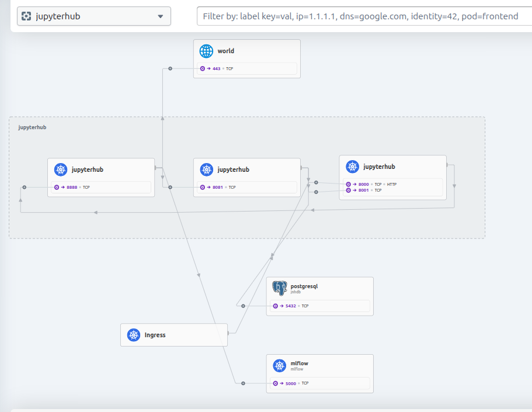Click the Kubernetes icon of jupyterhub 8888 card

pos(61,169)
